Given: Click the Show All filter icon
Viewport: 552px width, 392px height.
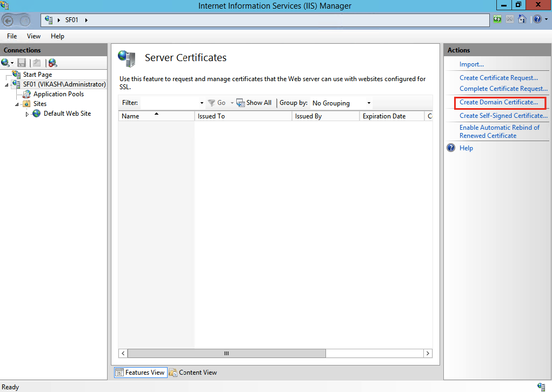Looking at the screenshot, I should click(x=241, y=103).
